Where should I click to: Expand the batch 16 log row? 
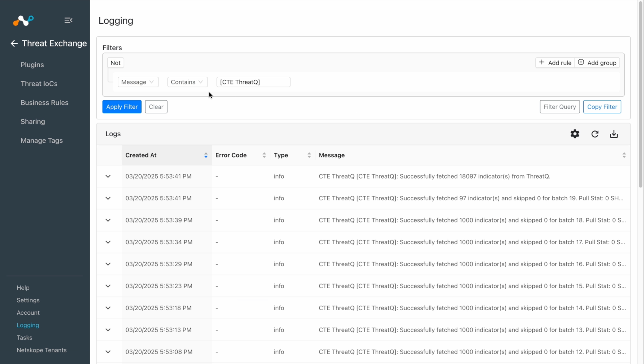coord(108,264)
